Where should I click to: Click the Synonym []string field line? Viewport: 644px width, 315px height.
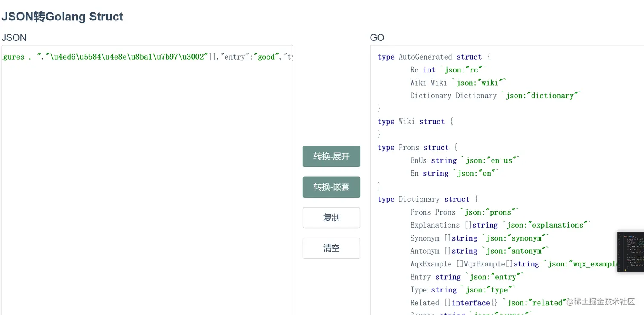coord(480,238)
